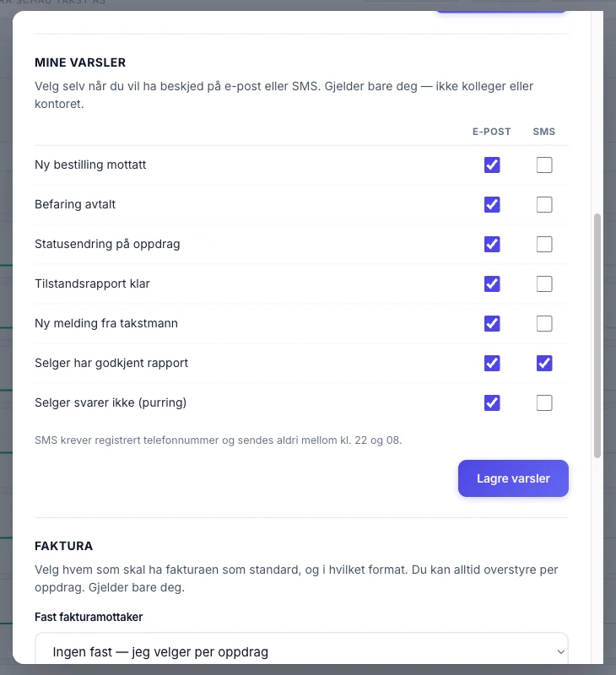
Task: Click the partially hidden purple button at top
Action: [x=501, y=12]
